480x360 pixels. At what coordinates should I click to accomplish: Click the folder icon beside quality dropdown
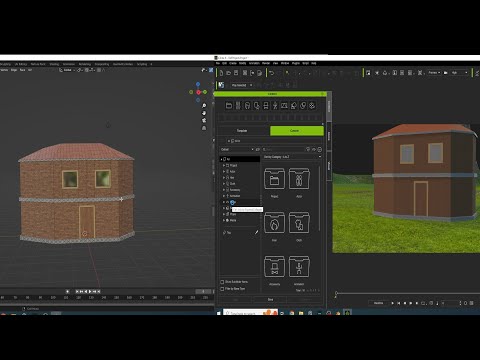click(445, 73)
